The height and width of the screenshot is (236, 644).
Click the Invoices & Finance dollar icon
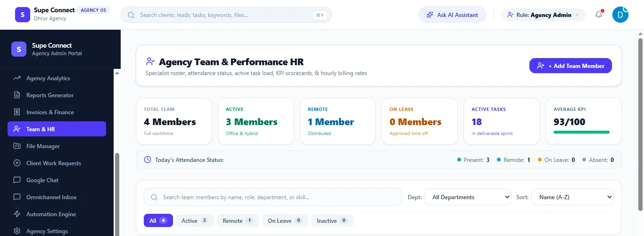17,112
